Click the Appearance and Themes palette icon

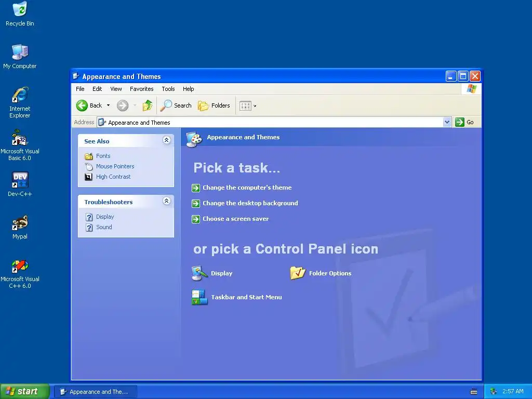tap(194, 139)
